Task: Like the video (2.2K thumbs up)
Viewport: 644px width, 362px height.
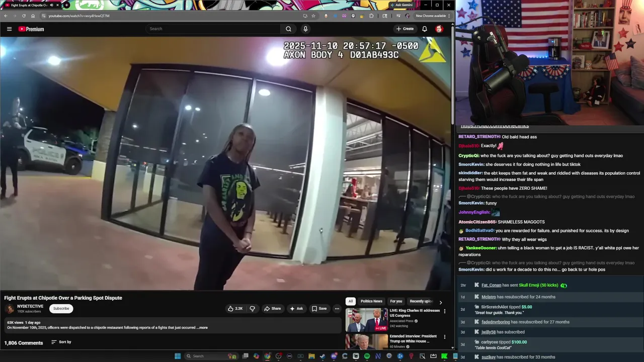Action: click(235, 309)
